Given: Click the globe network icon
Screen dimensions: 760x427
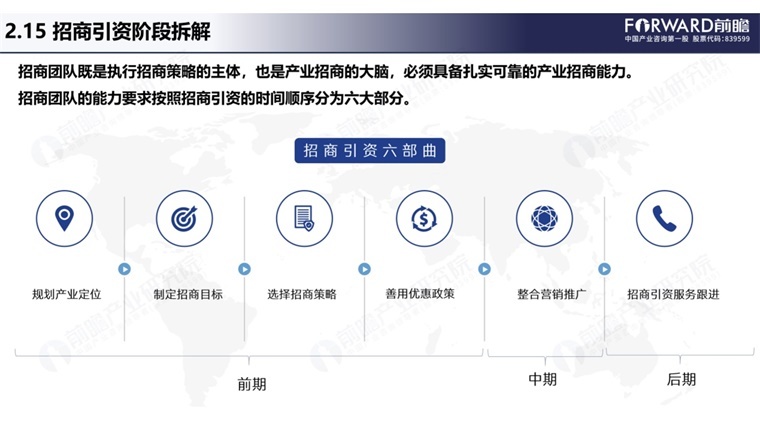Looking at the screenshot, I should click(544, 219).
